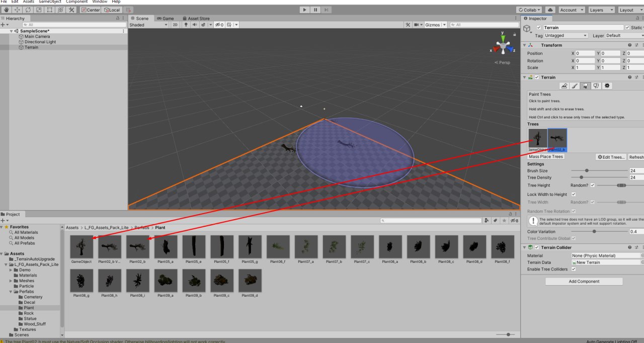This screenshot has height=343, width=644.
Task: Select the Scale tool
Action: click(x=39, y=10)
